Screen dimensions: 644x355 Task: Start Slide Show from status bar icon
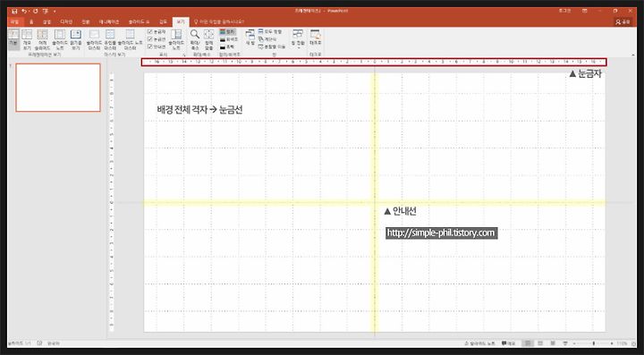(x=565, y=343)
